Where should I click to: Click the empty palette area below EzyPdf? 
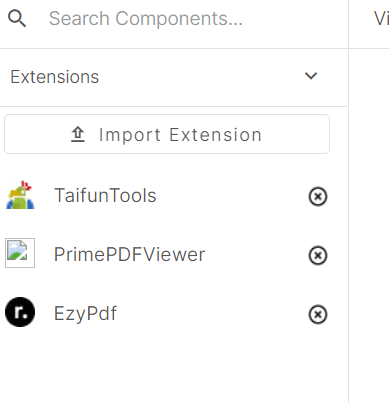(173, 367)
